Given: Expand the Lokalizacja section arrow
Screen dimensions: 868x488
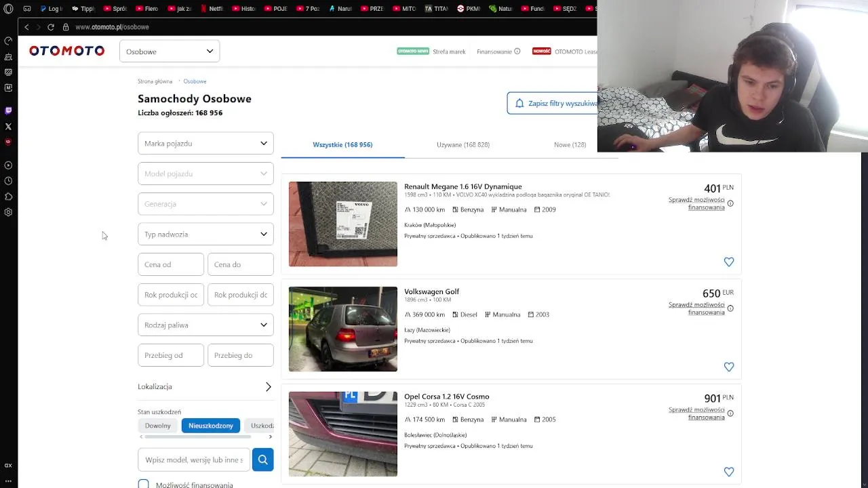Looking at the screenshot, I should click(268, 386).
